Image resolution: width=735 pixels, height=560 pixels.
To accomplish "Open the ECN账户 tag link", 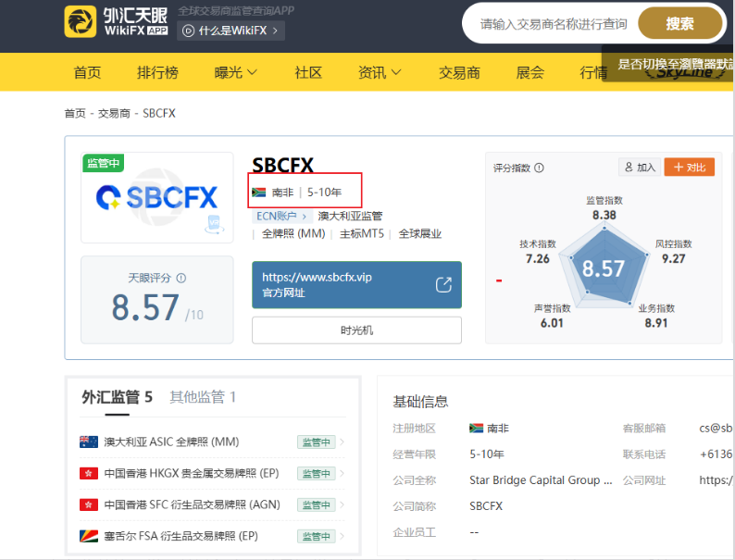I will click(281, 216).
